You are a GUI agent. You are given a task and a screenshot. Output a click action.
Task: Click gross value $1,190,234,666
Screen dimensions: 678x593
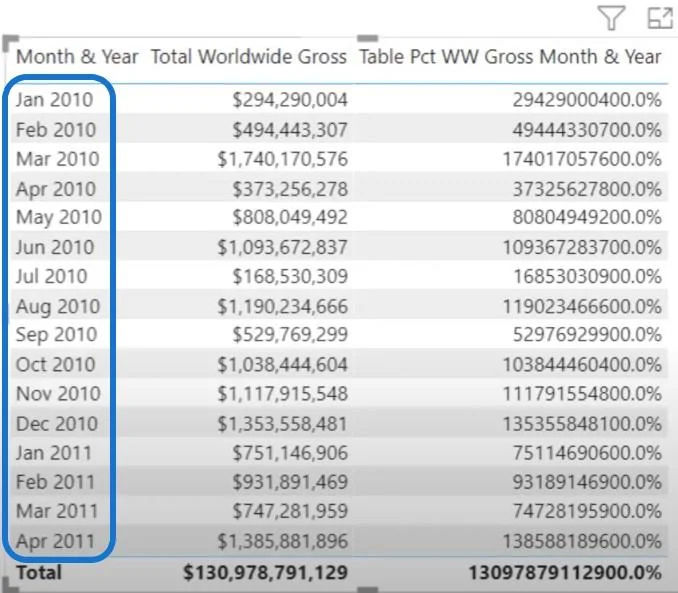pyautogui.click(x=282, y=306)
